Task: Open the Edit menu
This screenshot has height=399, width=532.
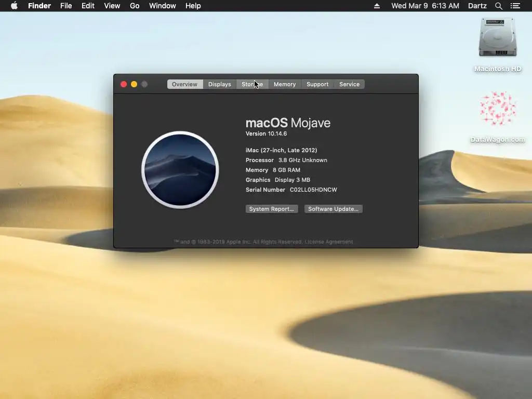Action: click(88, 6)
